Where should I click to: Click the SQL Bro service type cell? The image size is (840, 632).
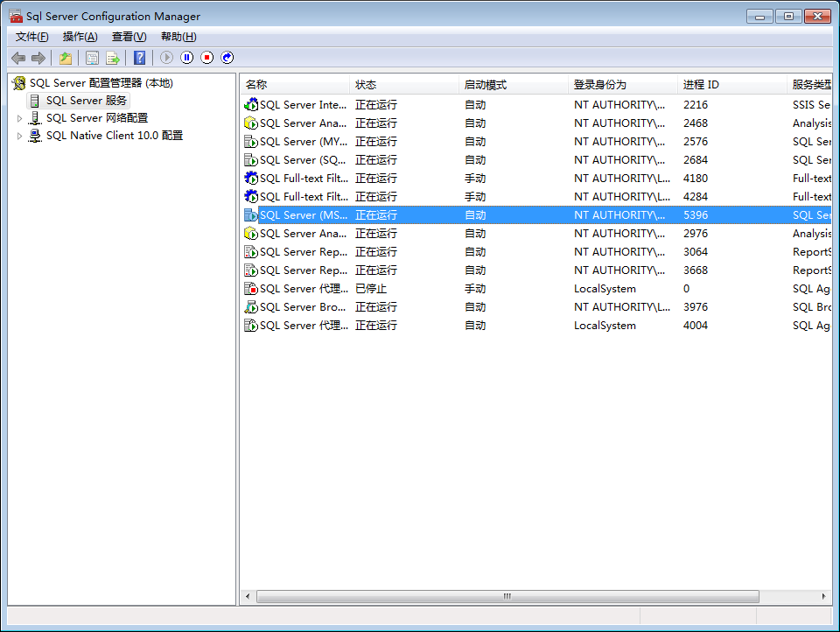[x=812, y=307]
